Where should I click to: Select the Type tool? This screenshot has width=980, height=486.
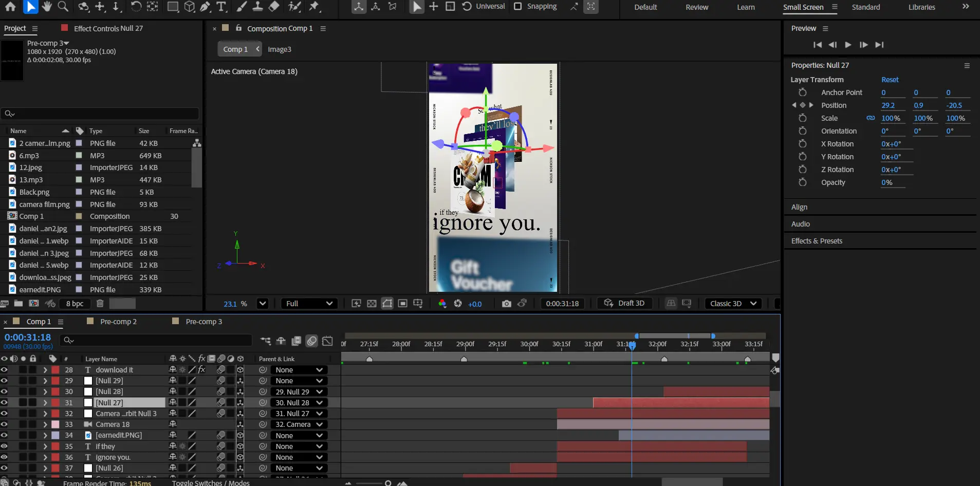[x=221, y=7]
